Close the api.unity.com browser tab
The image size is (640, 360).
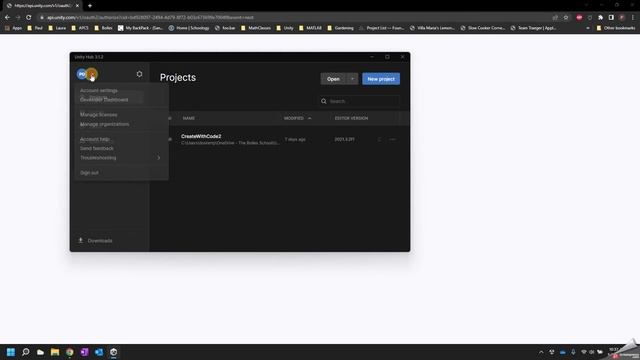click(77, 6)
